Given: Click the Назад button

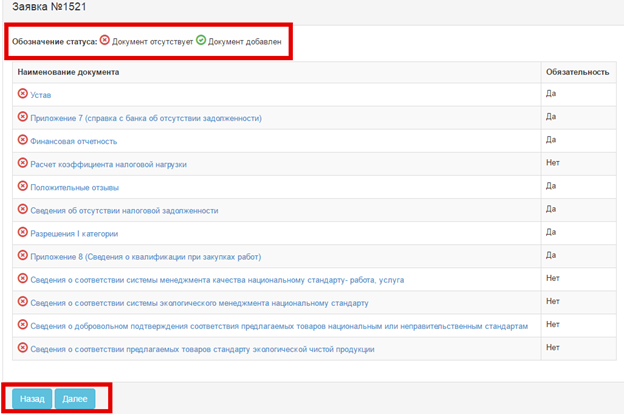Looking at the screenshot, I should click(x=32, y=398).
